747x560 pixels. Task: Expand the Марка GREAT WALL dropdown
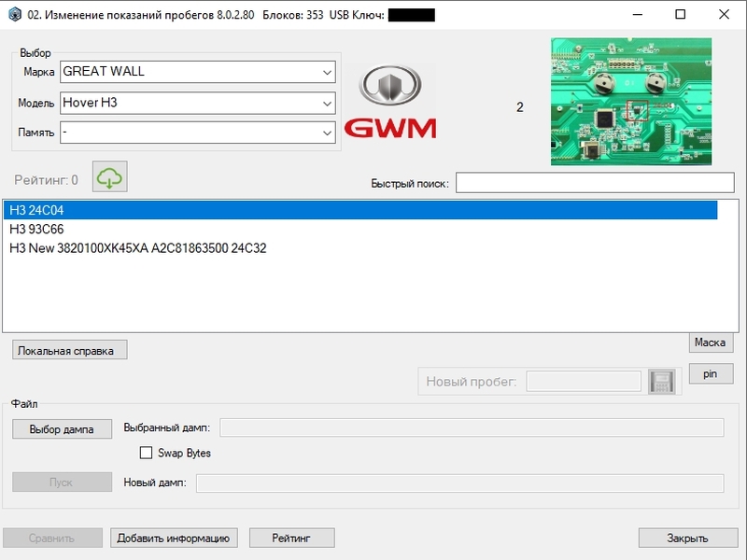(x=198, y=72)
